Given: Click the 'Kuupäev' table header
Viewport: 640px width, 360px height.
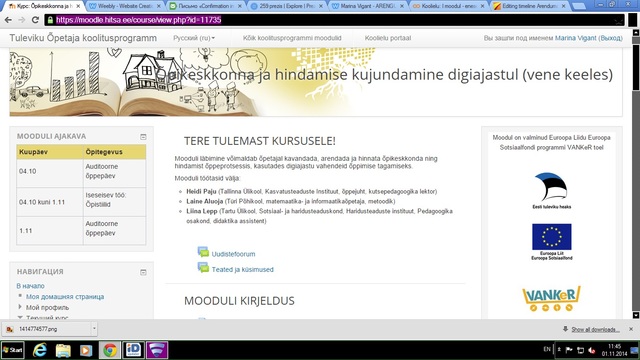Looking at the screenshot, I should (x=50, y=152).
